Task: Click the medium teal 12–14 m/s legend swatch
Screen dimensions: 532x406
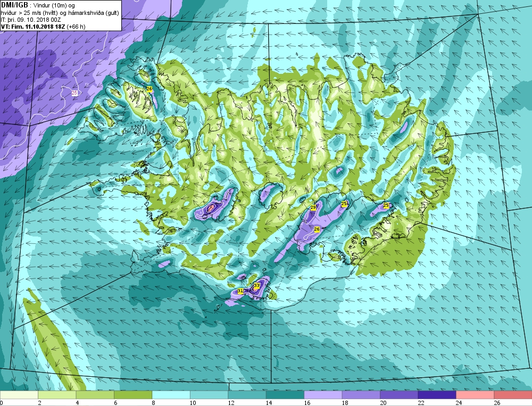Action: (247, 395)
